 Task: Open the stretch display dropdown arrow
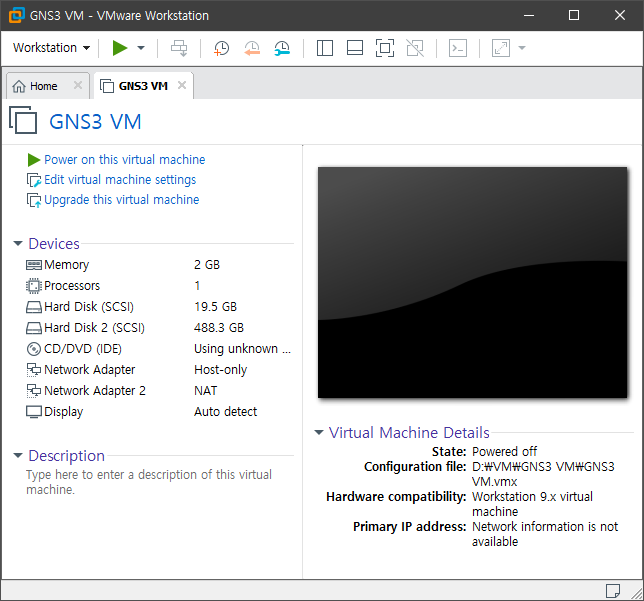point(522,48)
